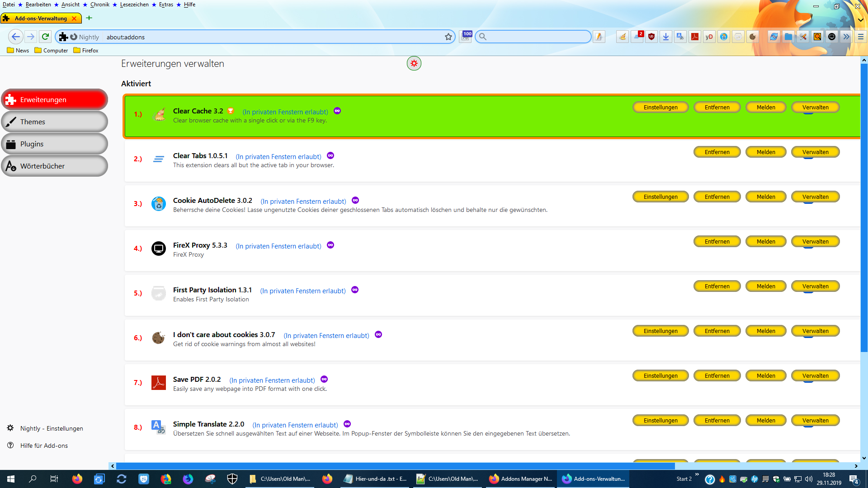Click the cookie icon in the toolbar

[x=753, y=37]
